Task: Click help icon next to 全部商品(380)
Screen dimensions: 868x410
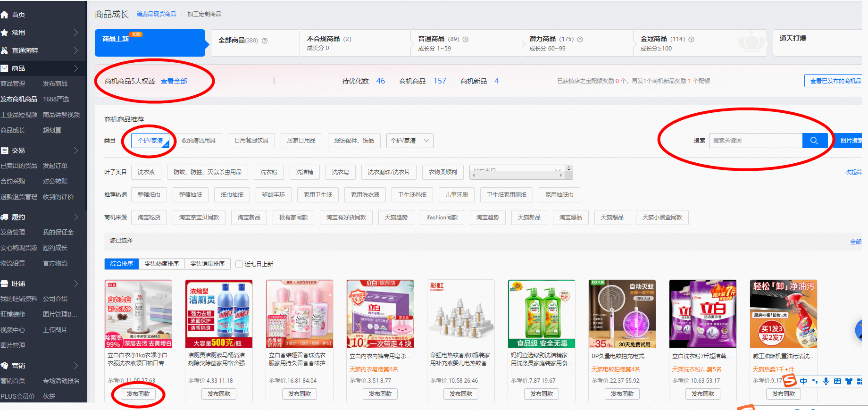Action: tap(265, 41)
